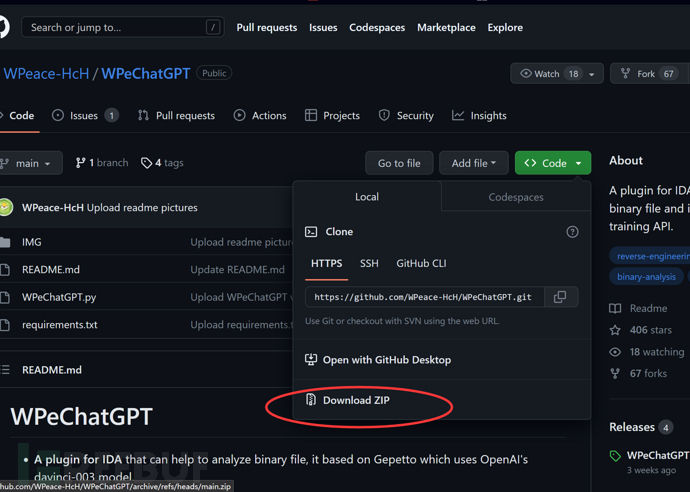Viewport: 690px width, 492px height.
Task: Open the repository Code tab
Action: [18, 116]
